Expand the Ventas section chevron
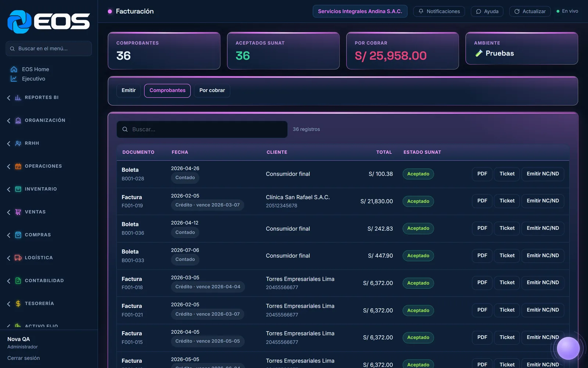Screen dimensions: 588x368 click(9, 212)
